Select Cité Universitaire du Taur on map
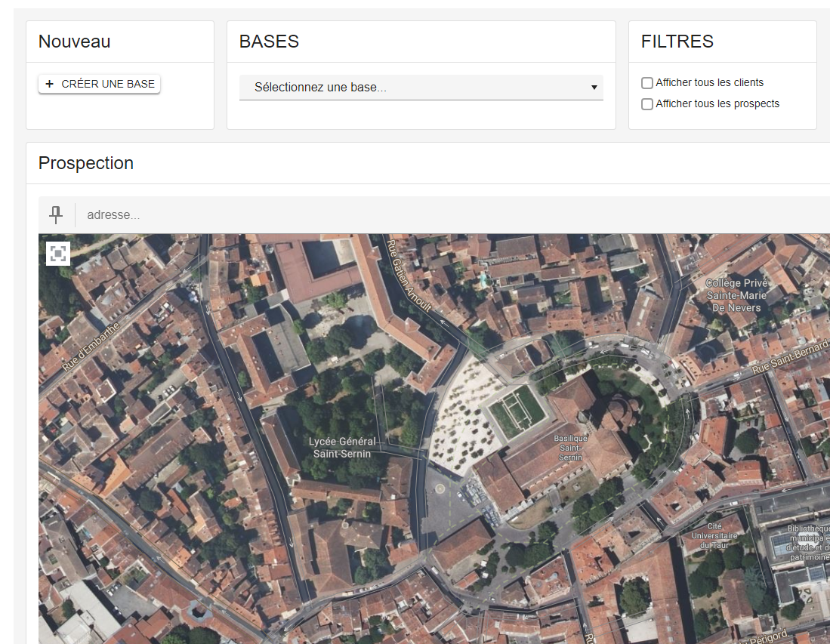The height and width of the screenshot is (644, 830). tap(714, 535)
